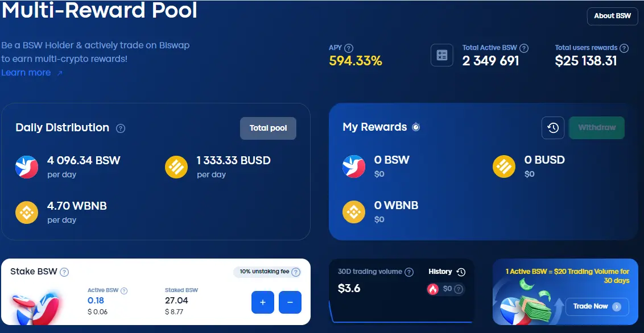Click the Active BSW help icon

click(123, 291)
